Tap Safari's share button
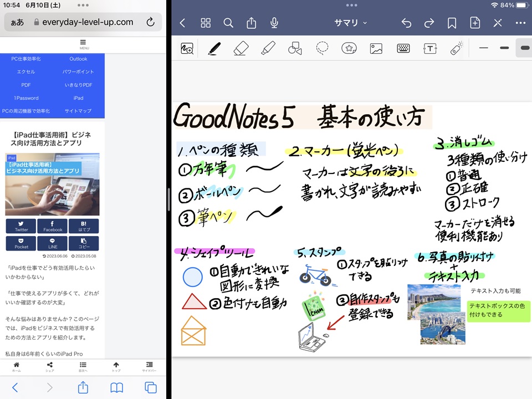The image size is (532, 399). point(83,387)
